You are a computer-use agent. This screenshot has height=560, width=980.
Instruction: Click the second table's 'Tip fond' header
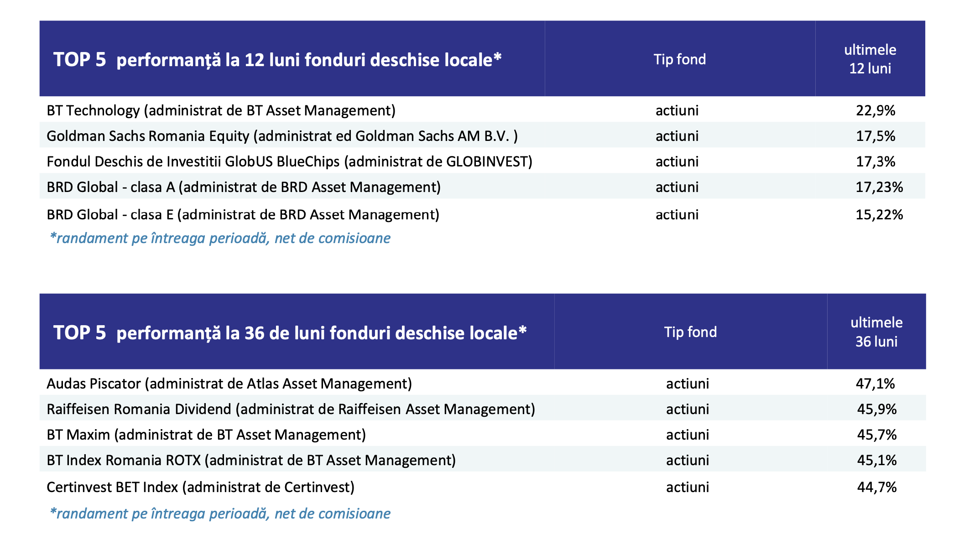[690, 332]
